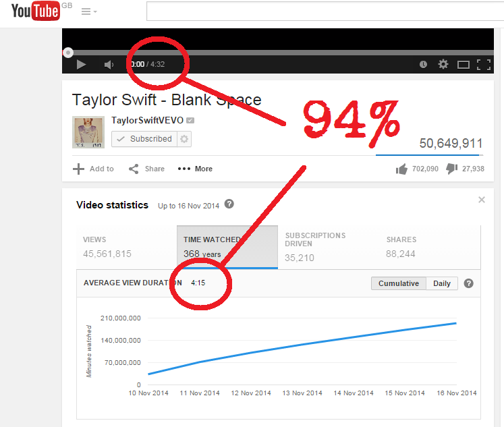504x427 pixels.
Task: Switch chart to Cumulative
Action: click(x=399, y=283)
